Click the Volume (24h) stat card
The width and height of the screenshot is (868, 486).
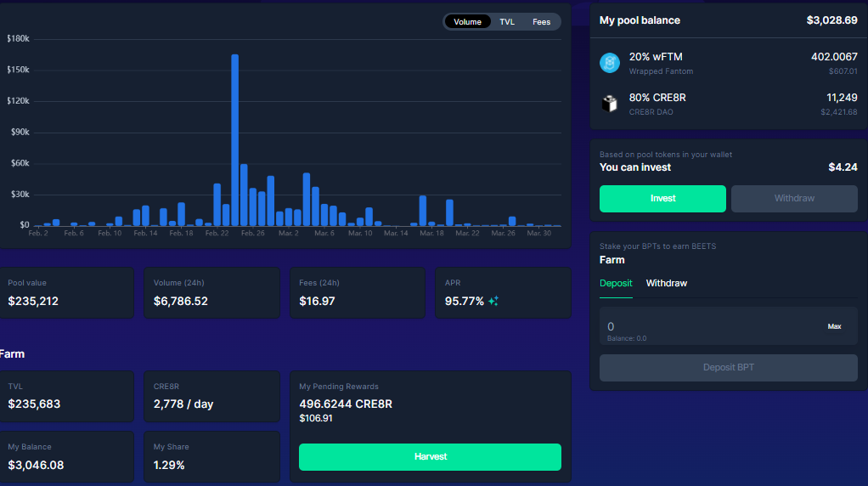pos(211,293)
